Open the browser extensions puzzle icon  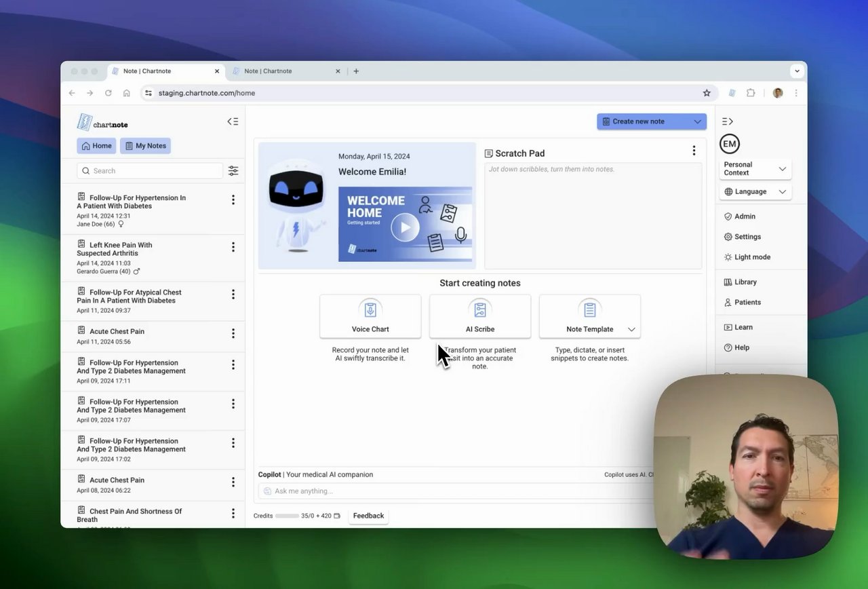click(751, 93)
